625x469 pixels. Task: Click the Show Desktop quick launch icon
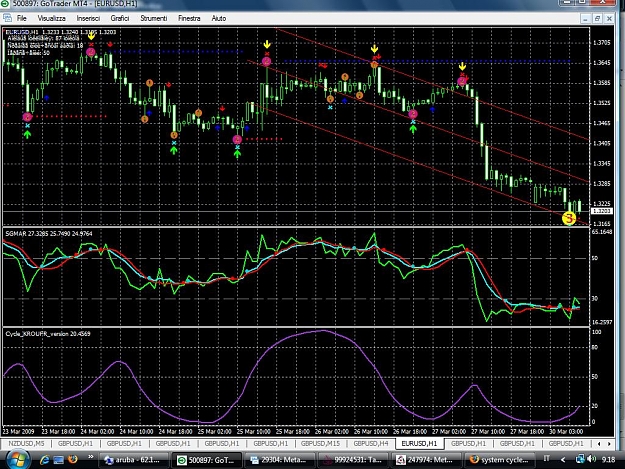pyautogui.click(x=59, y=460)
